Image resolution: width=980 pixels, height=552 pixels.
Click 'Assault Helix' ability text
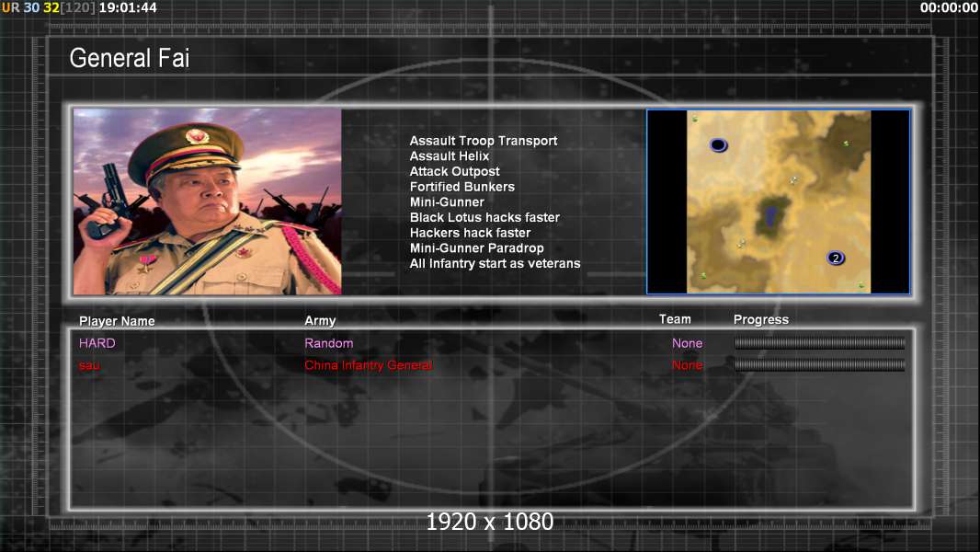pyautogui.click(x=450, y=156)
